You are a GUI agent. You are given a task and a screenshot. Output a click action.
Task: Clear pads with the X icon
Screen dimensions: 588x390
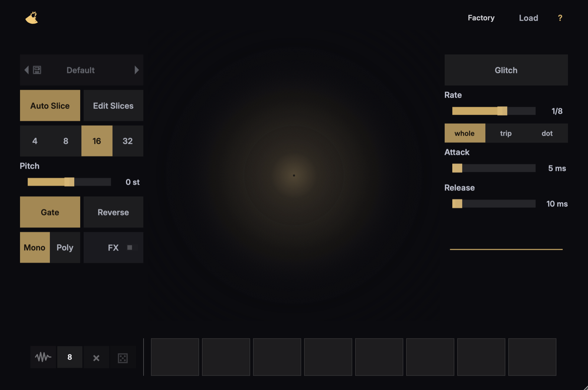[x=96, y=358]
